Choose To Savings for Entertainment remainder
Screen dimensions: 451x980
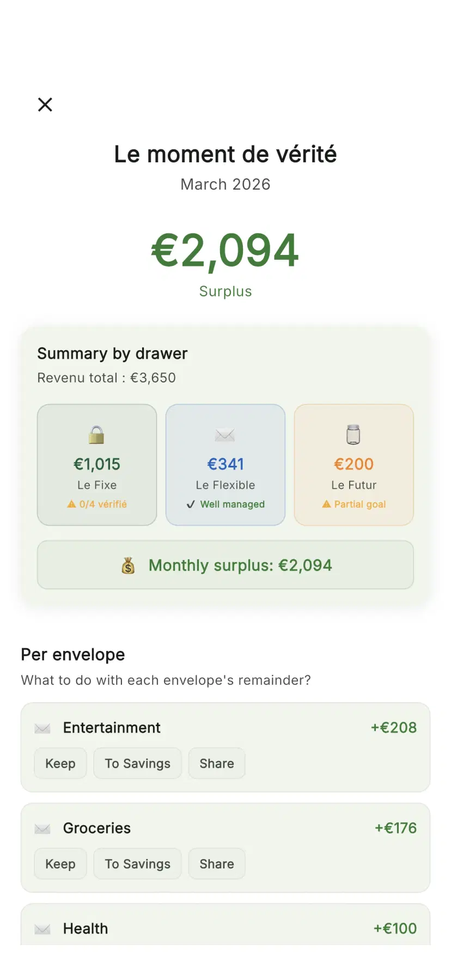(x=137, y=763)
